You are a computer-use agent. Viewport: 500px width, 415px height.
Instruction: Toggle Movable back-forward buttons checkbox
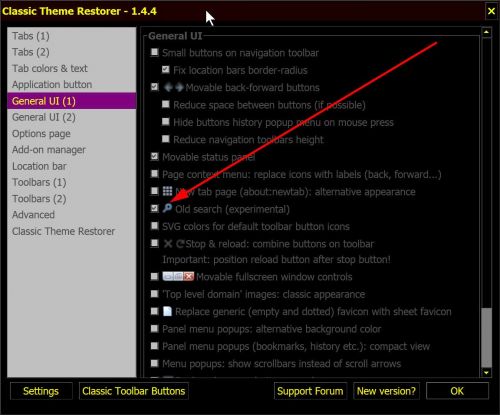[154, 87]
